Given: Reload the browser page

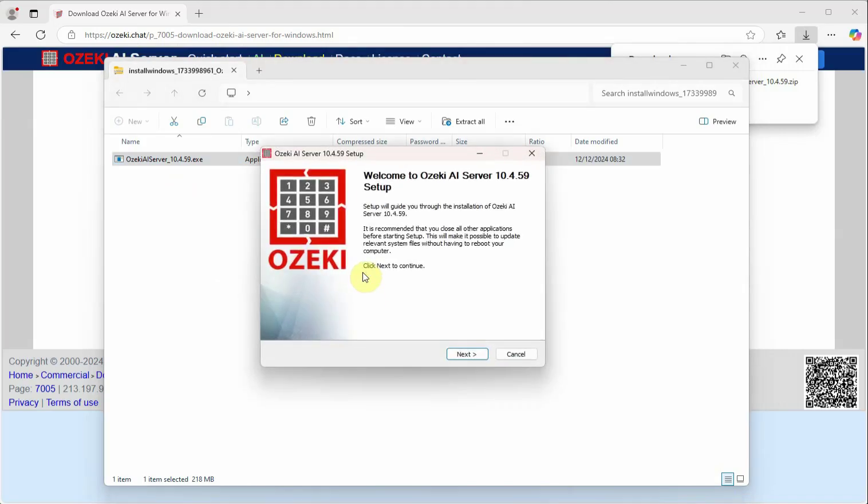Looking at the screenshot, I should click(41, 35).
